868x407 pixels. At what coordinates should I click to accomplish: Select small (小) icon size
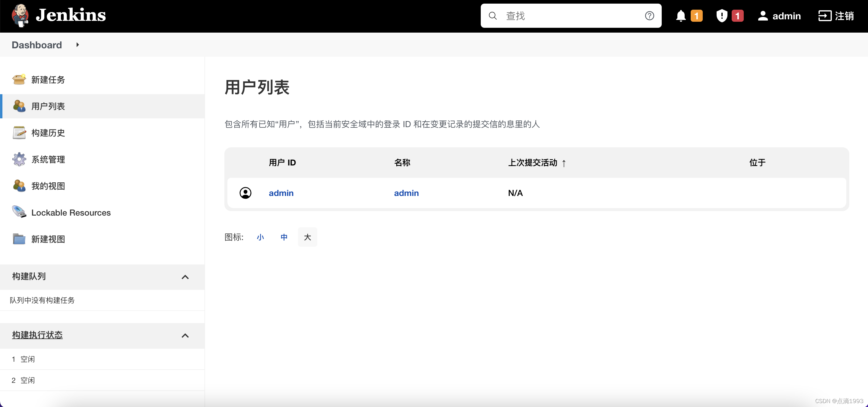coord(260,237)
